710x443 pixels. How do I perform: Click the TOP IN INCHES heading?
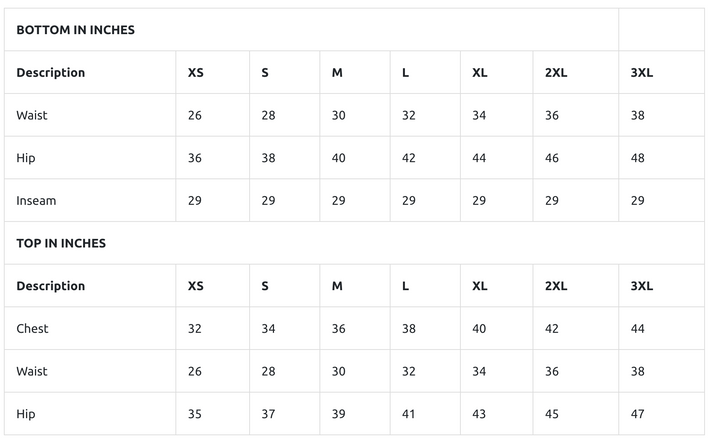[61, 243]
